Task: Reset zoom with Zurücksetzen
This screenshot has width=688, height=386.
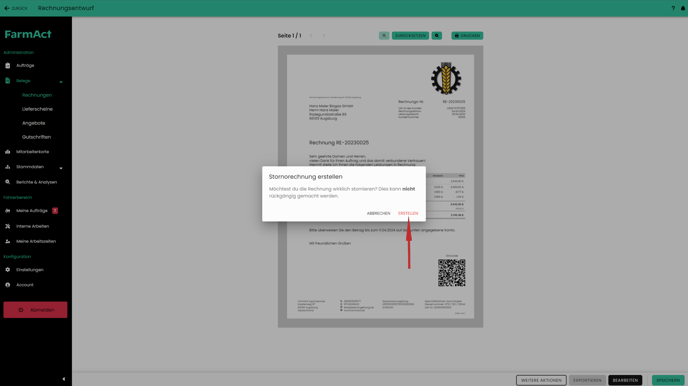Action: click(x=410, y=36)
